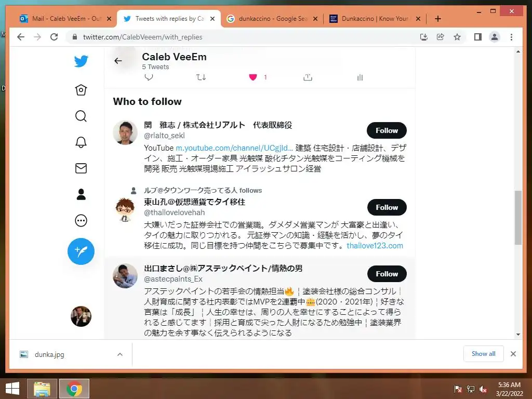The image size is (532, 399).
Task: Click the muted volume tray icon
Action: pos(483,389)
